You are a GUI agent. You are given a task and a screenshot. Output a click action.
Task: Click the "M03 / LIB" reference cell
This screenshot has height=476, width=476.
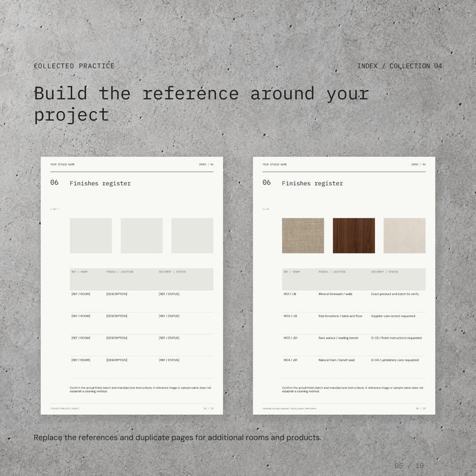[290, 316]
